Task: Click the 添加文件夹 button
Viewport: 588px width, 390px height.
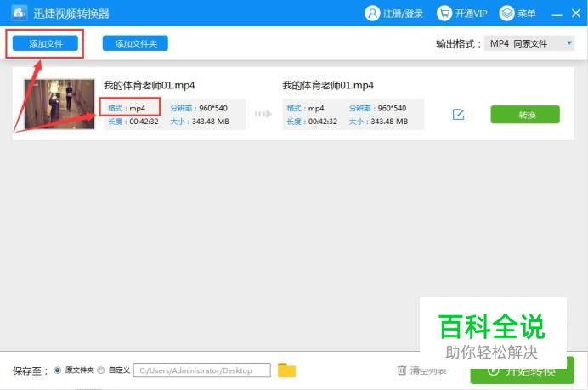Action: click(135, 43)
